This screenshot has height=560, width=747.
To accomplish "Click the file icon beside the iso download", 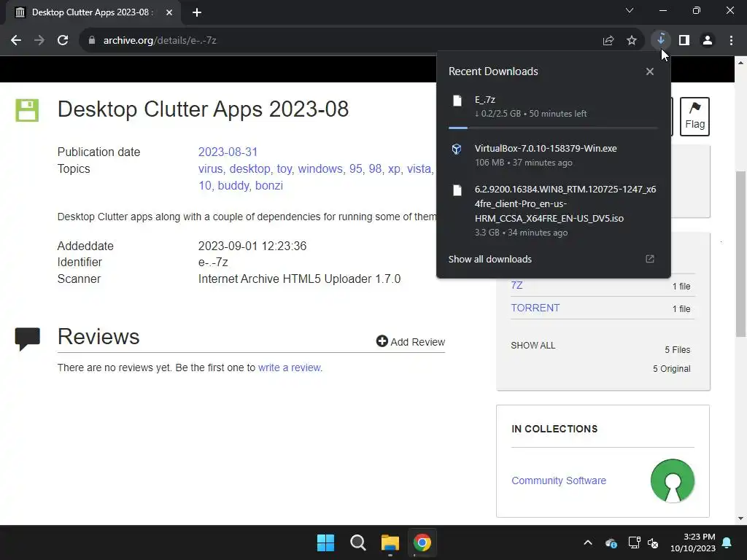I will tap(457, 190).
